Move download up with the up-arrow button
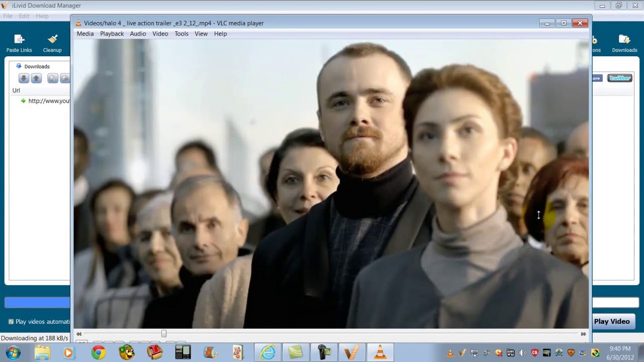Image resolution: width=644 pixels, height=362 pixels. [36, 78]
